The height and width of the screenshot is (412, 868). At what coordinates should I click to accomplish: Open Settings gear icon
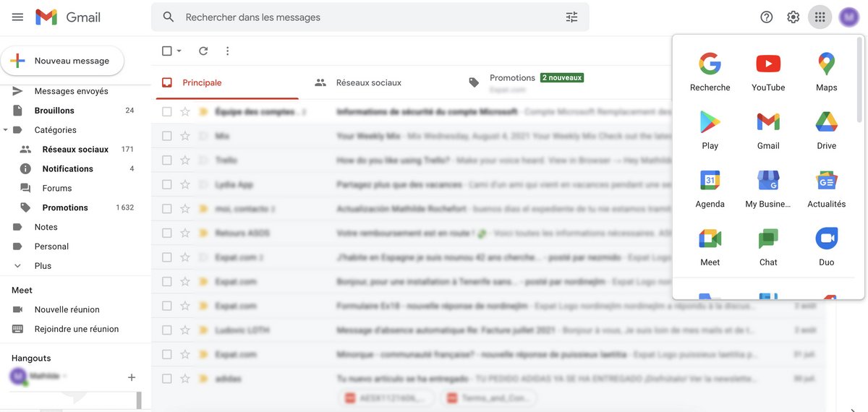point(793,17)
